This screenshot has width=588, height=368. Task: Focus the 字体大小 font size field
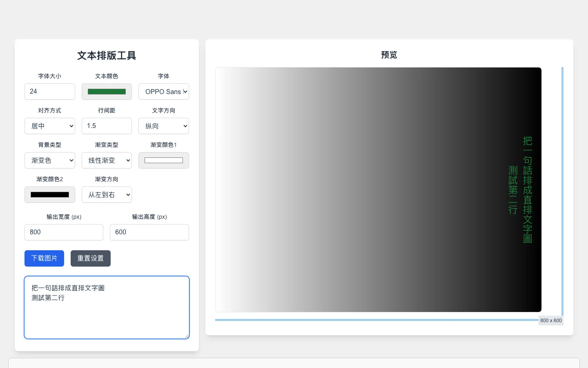click(x=50, y=92)
